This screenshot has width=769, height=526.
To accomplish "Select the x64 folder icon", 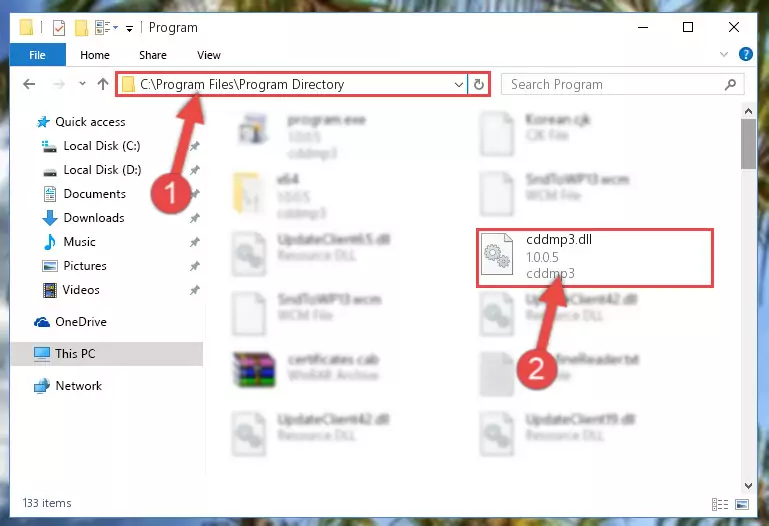I will pyautogui.click(x=249, y=193).
